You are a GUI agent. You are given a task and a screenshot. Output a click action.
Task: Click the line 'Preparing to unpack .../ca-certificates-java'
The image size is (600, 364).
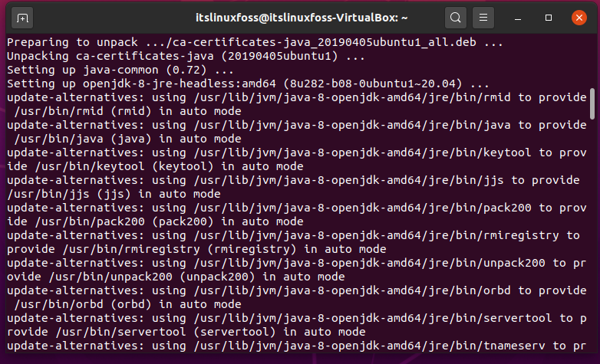tap(255, 42)
